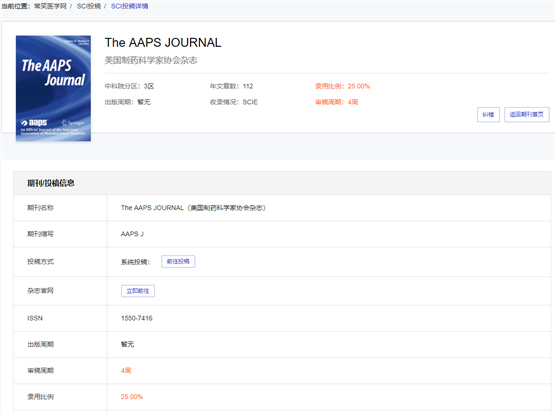
Task: Click the 年文章数 112 statistic
Action: 231,86
